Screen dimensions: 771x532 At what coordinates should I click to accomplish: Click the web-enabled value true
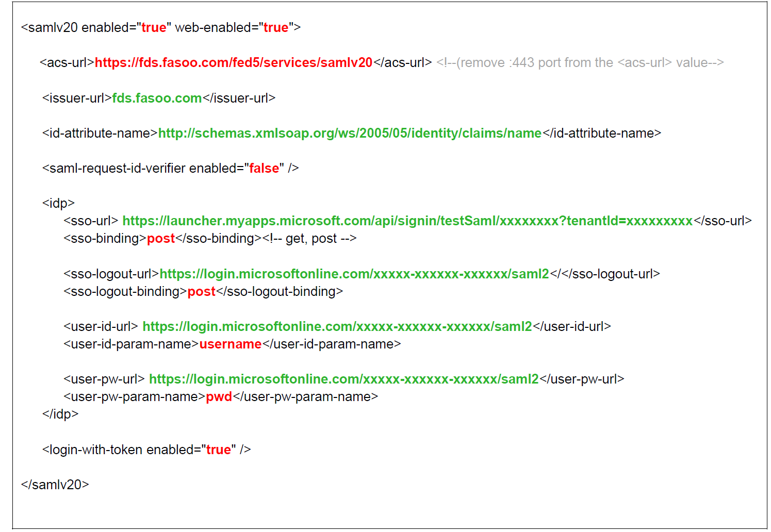[x=276, y=28]
